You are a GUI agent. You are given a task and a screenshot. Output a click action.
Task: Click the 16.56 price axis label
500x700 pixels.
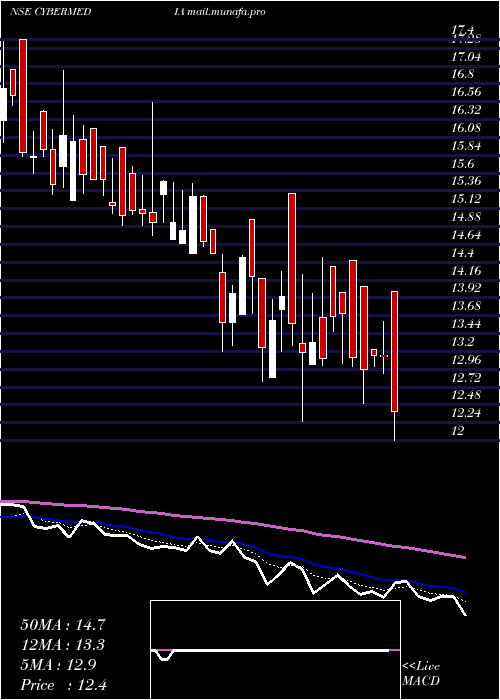click(x=467, y=92)
